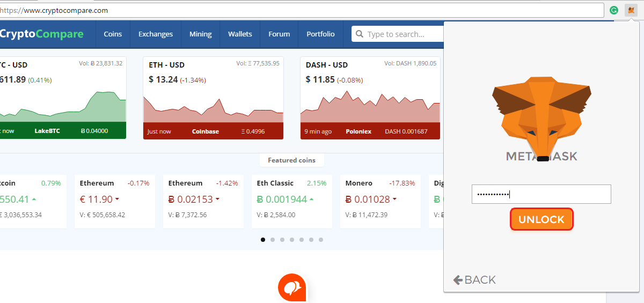Select the seventh carousel page dot
Viewport: 644px width, 303px height.
point(321,240)
